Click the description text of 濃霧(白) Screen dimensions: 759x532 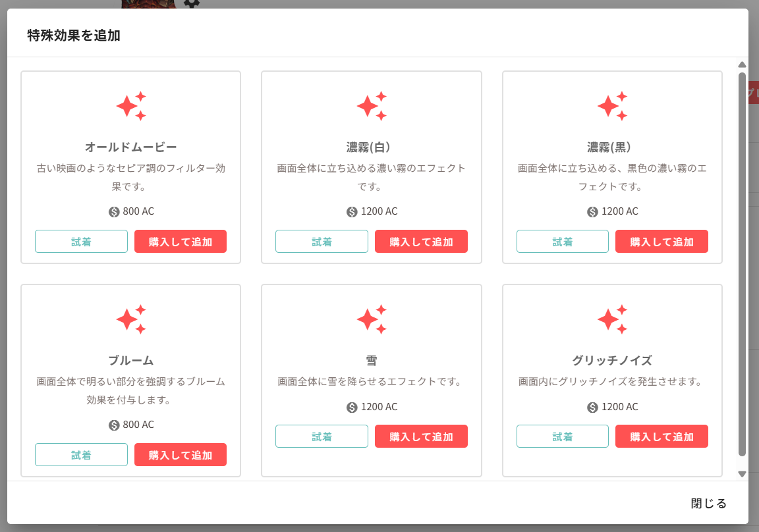[x=372, y=177]
